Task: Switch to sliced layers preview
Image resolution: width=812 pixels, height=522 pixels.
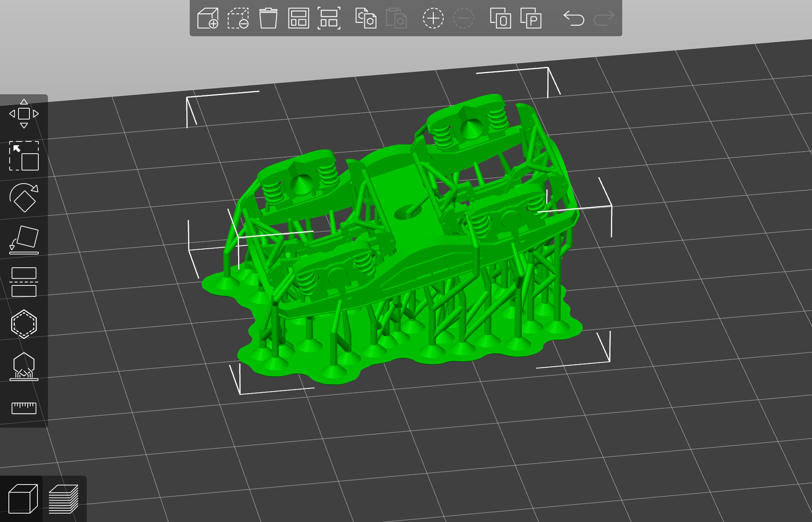Action: tap(64, 499)
